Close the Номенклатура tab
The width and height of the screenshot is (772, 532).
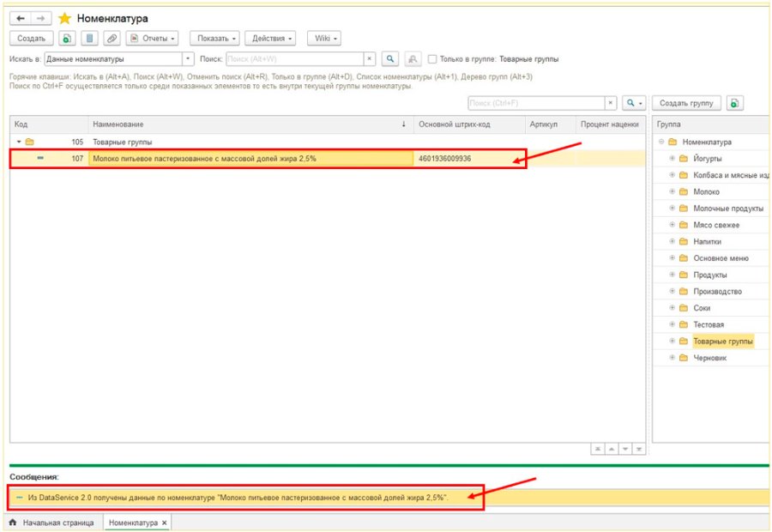pyautogui.click(x=165, y=523)
